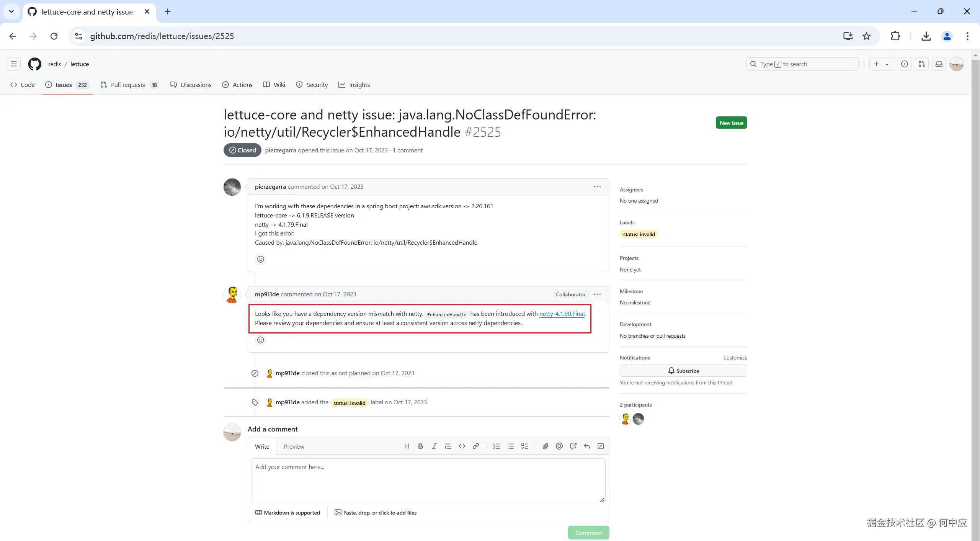Bookmark this page with the star icon
Image resolution: width=980 pixels, height=541 pixels.
867,36
